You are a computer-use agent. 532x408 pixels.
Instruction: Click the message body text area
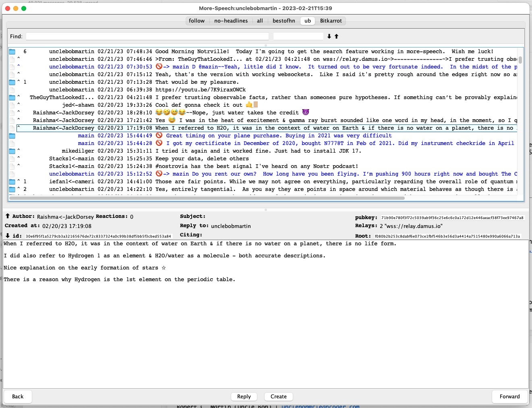[x=265, y=314]
